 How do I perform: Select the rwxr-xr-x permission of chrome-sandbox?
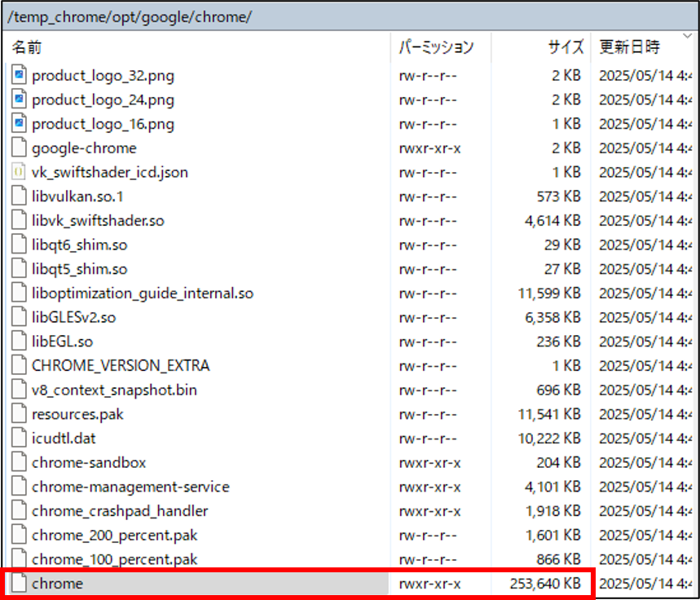pyautogui.click(x=429, y=462)
